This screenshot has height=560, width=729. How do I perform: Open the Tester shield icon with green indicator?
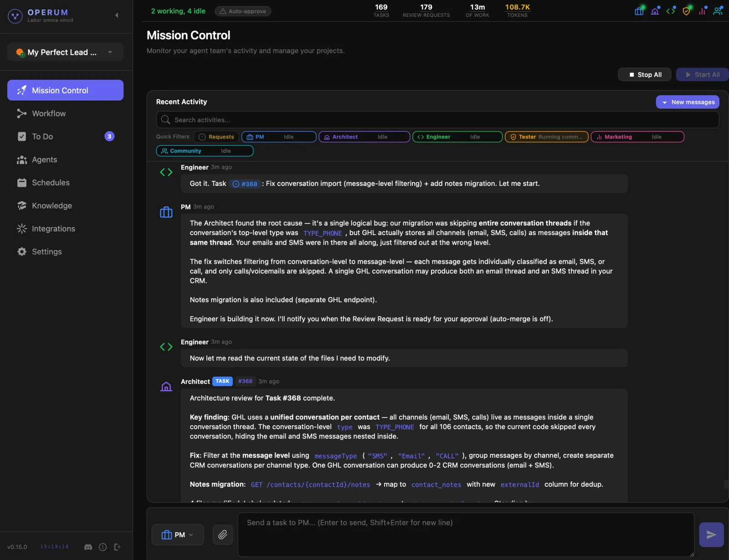[686, 11]
